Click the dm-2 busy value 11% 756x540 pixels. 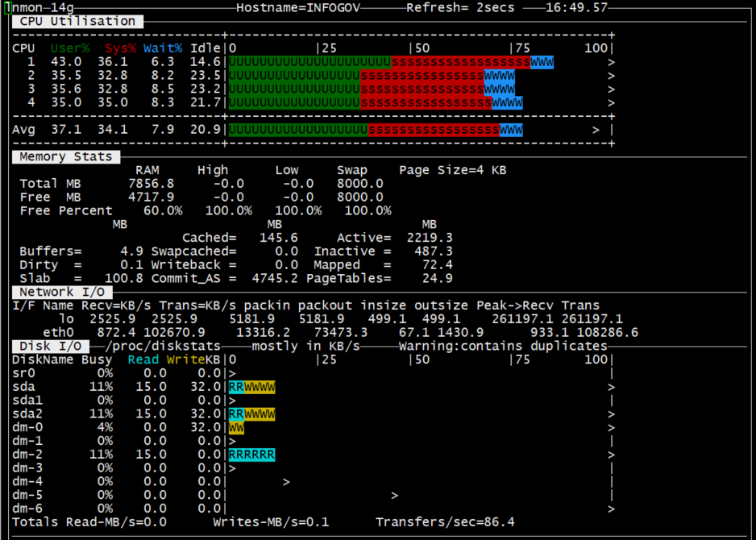tap(101, 455)
